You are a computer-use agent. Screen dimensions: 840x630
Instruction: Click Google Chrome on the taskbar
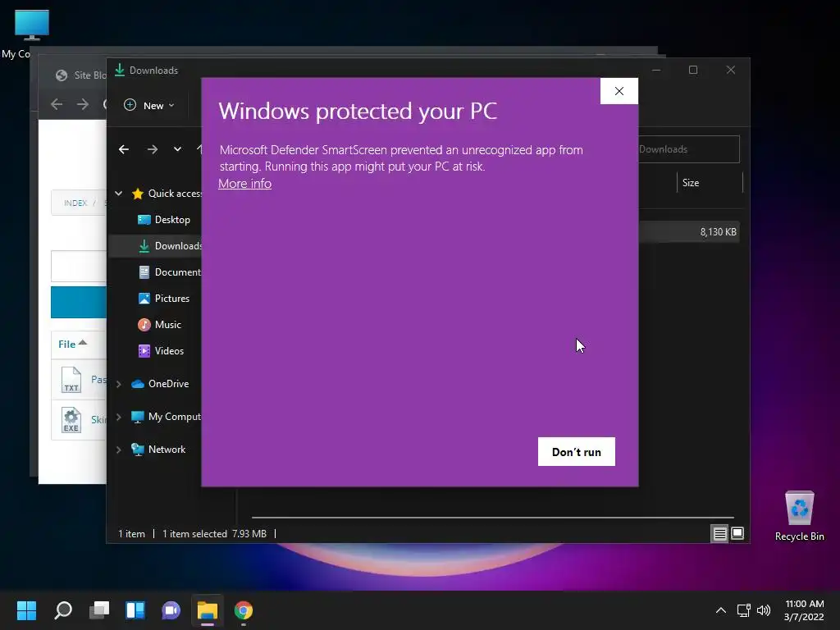[243, 610]
